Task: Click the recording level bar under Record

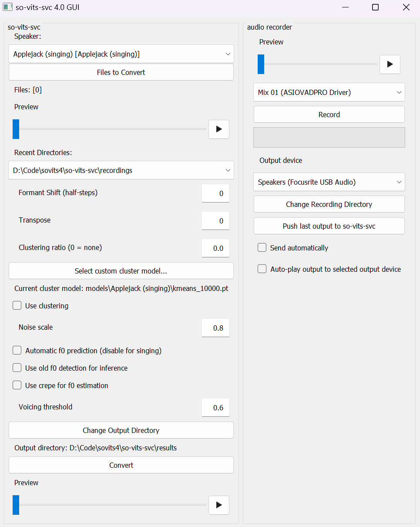Action: click(x=329, y=137)
